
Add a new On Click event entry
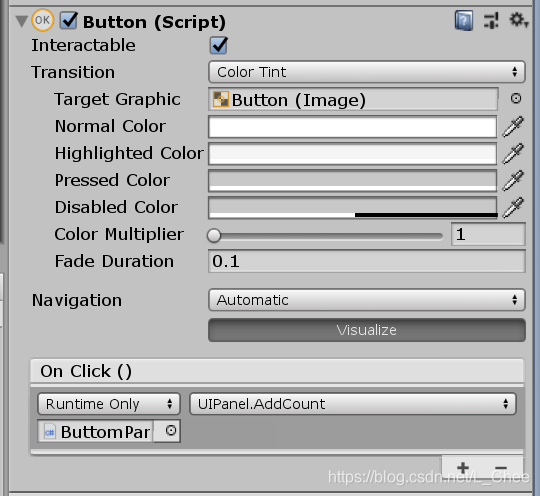pyautogui.click(x=463, y=467)
